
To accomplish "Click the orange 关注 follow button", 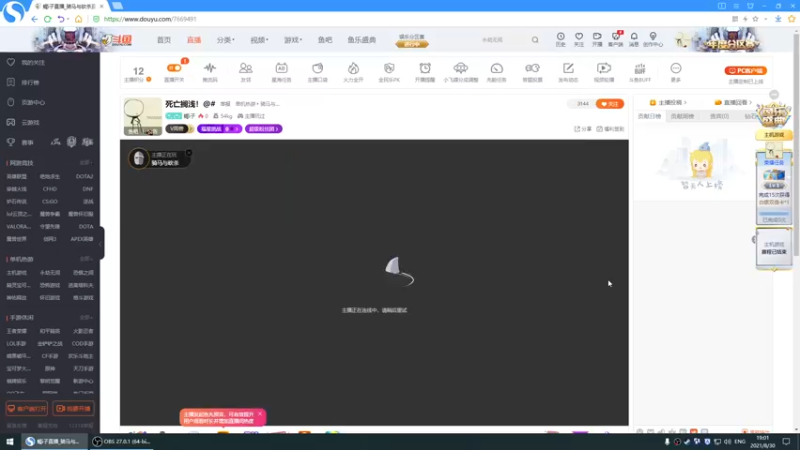I will tap(610, 104).
